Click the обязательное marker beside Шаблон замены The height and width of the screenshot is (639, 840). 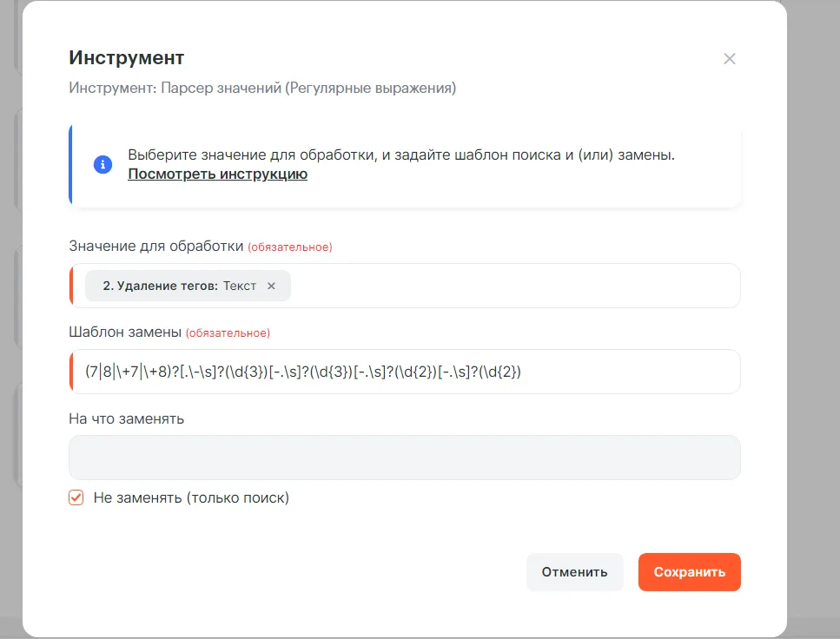(x=228, y=333)
